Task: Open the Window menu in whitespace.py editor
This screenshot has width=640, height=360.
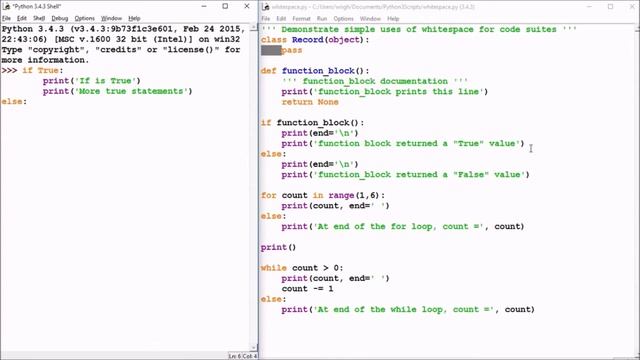Action: [370, 19]
